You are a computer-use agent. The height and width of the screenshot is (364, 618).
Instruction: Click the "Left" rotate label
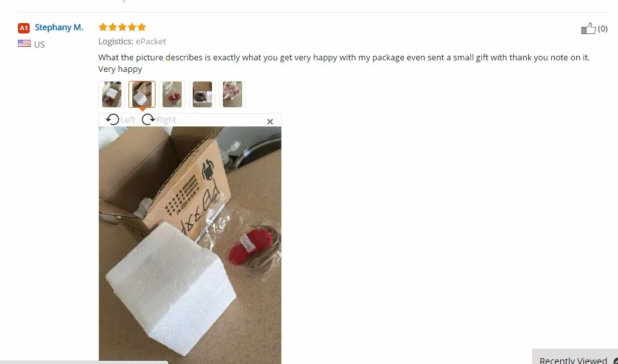pos(128,120)
